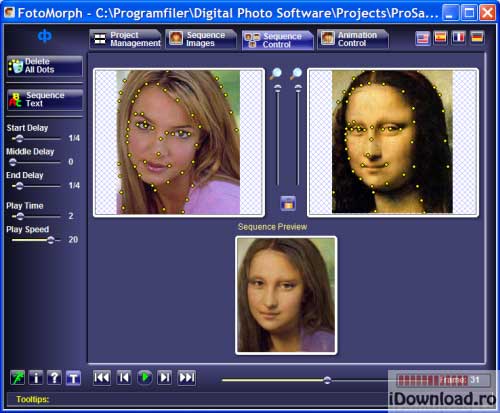Viewport: 500px width, 413px height.
Task: Click the Start Delay value 1/4
Action: 74,138
